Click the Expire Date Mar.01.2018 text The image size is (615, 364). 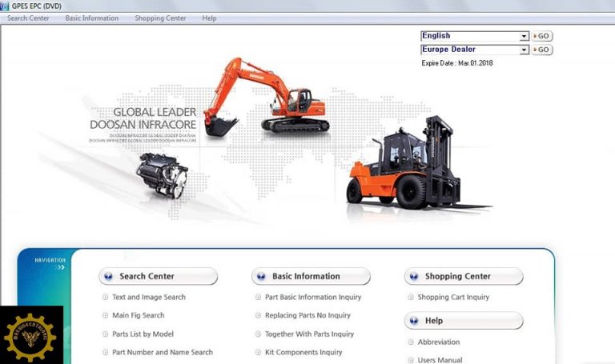457,63
